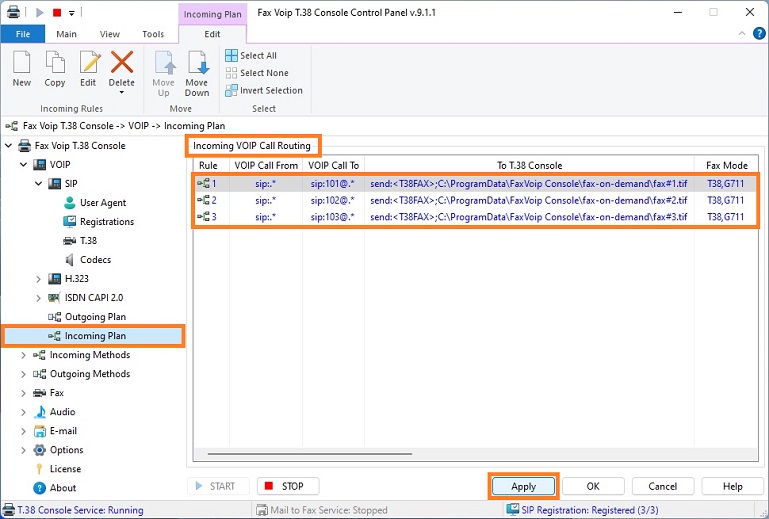Image resolution: width=769 pixels, height=519 pixels.
Task: Select Codecs in the tree
Action: click(x=88, y=260)
